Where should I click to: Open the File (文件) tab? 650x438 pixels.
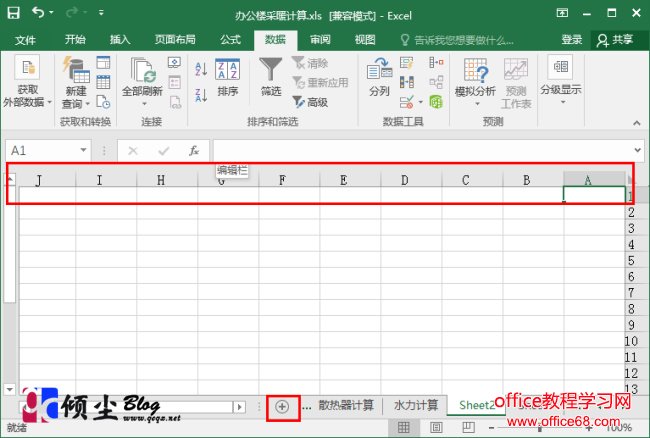(25, 40)
